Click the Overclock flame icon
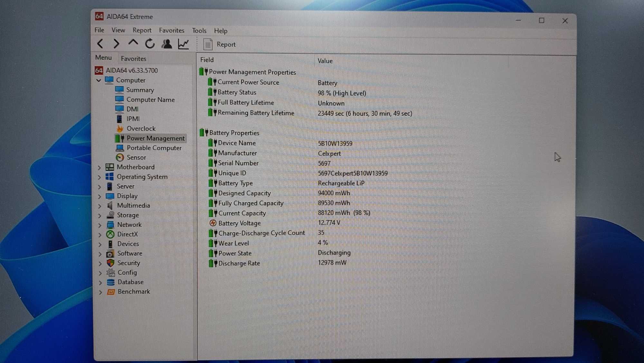This screenshot has width=644, height=363. 120,129
